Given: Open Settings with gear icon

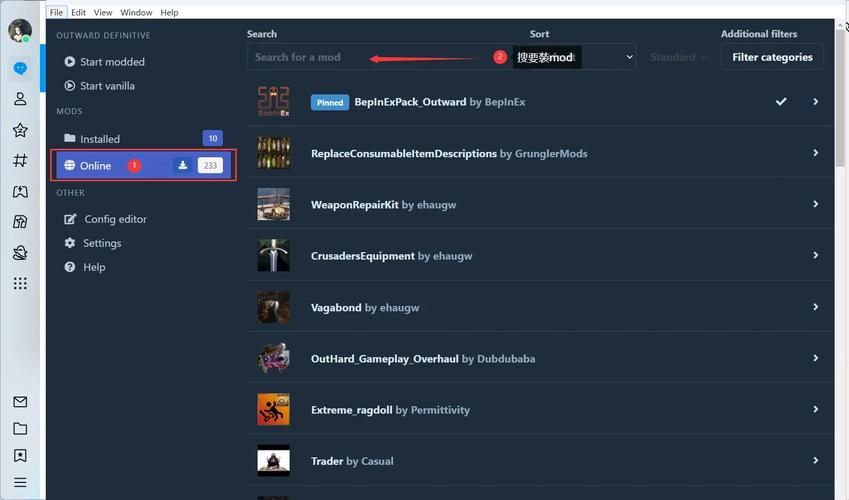Looking at the screenshot, I should pos(93,243).
